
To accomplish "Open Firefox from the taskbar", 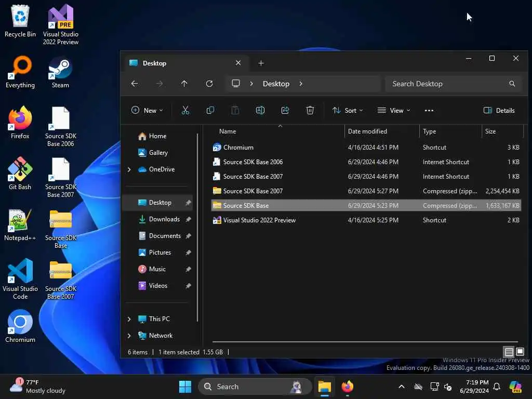I will click(x=348, y=387).
